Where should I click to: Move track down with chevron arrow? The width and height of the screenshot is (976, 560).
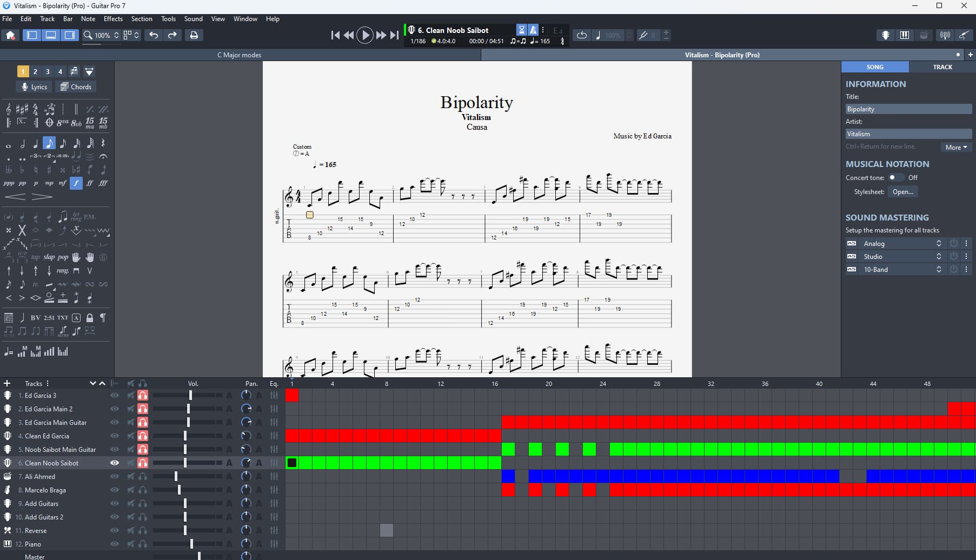[92, 383]
